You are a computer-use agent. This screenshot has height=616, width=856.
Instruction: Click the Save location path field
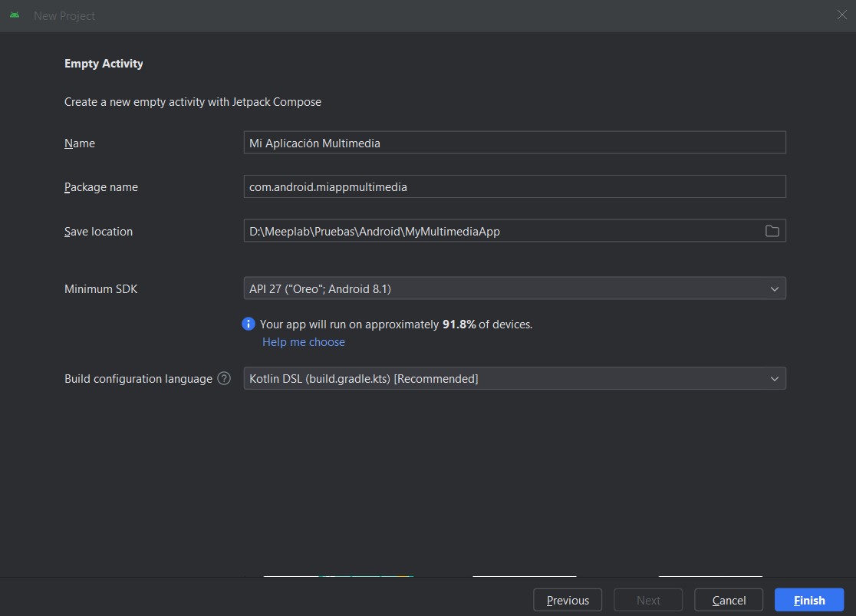pos(499,231)
